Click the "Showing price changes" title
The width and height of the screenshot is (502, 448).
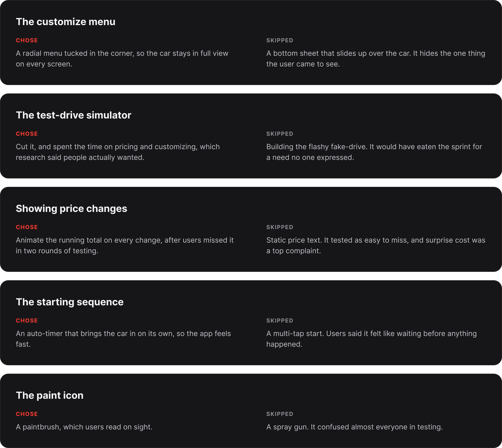coord(71,208)
